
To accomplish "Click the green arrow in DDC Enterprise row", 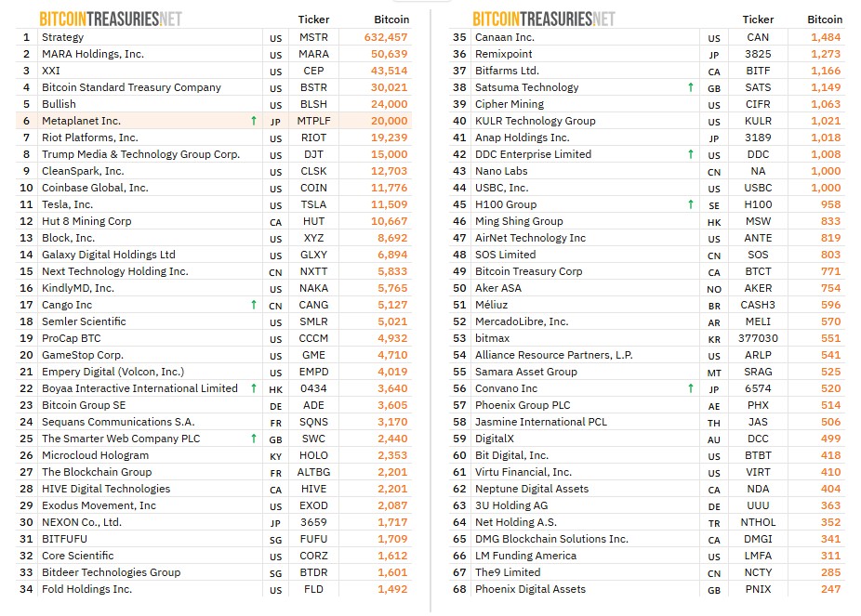I will coord(691,154).
